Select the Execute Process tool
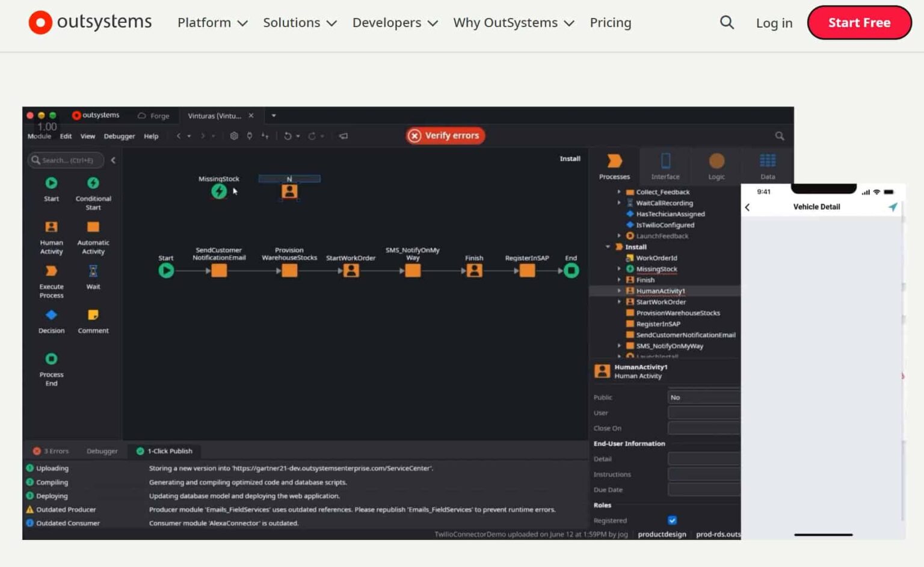The width and height of the screenshot is (924, 567). (x=51, y=275)
